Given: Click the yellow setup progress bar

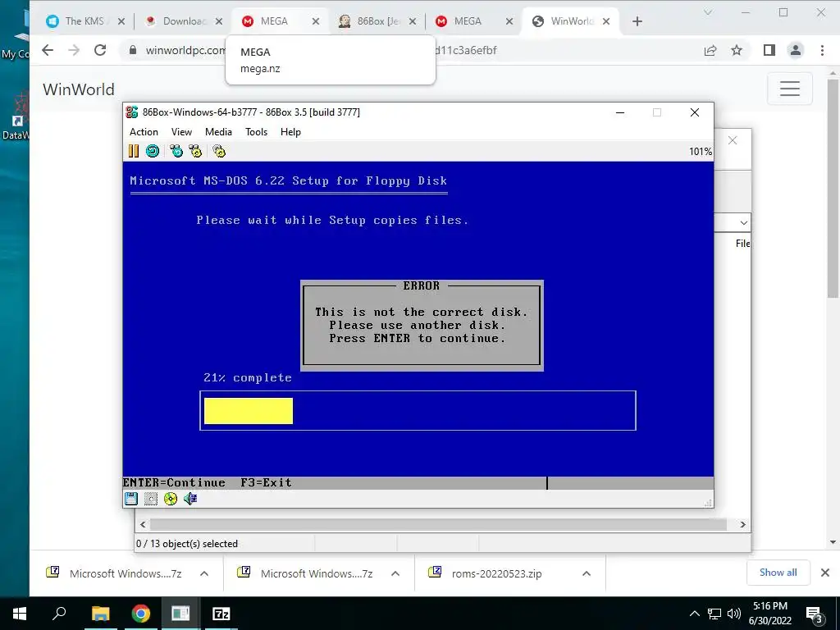Looking at the screenshot, I should coord(248,411).
